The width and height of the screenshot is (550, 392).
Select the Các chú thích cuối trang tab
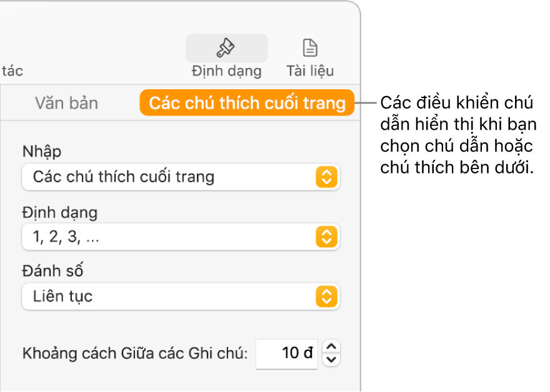point(247,103)
